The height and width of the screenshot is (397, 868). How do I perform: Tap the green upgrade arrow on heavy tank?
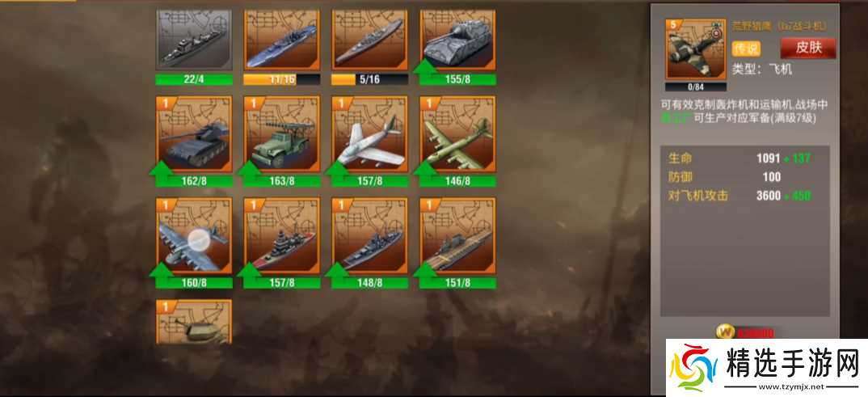pyautogui.click(x=426, y=66)
